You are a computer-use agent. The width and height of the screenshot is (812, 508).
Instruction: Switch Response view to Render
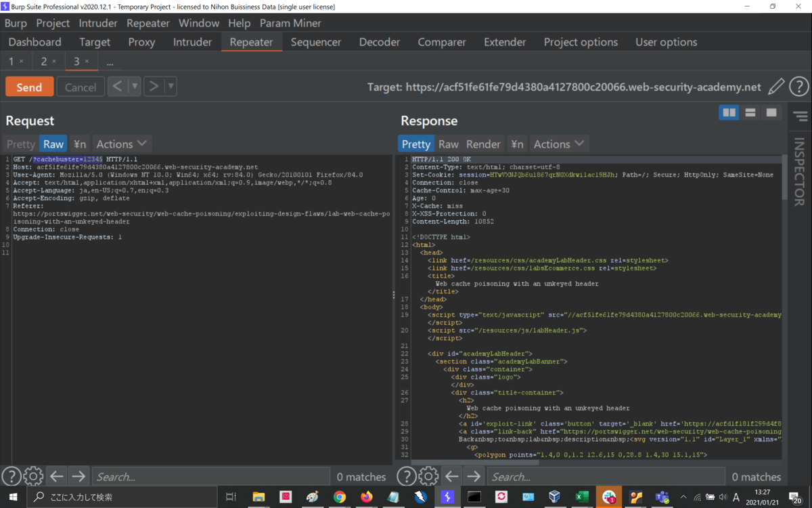click(484, 144)
